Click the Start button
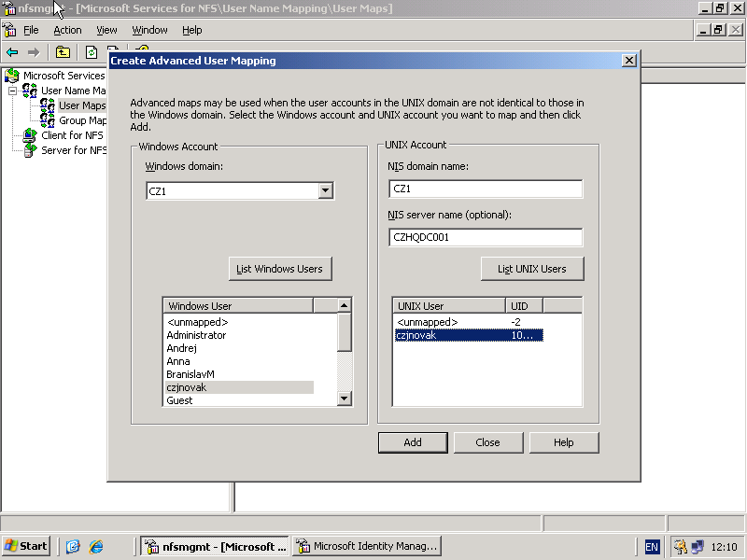Screen dimensions: 747x560 tap(26, 546)
